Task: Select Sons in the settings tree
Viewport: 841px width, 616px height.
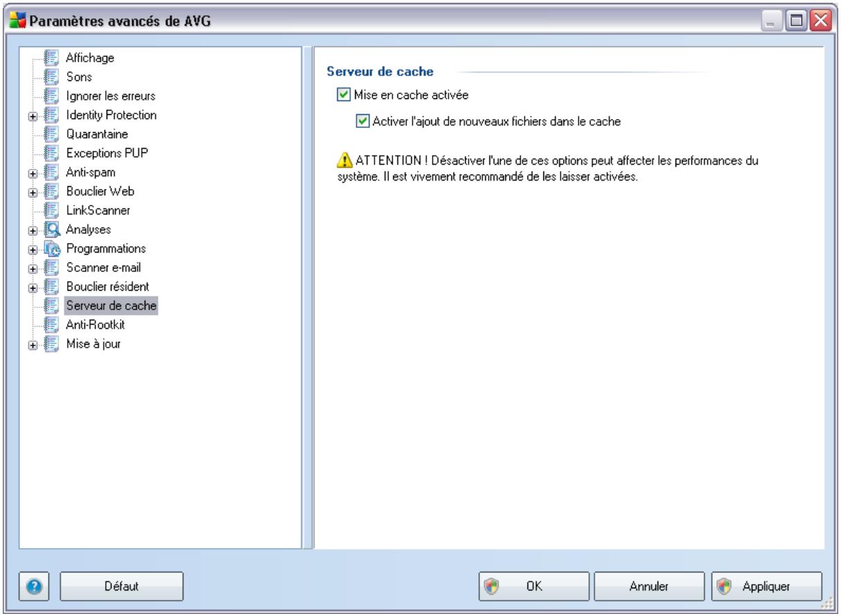Action: click(x=78, y=77)
